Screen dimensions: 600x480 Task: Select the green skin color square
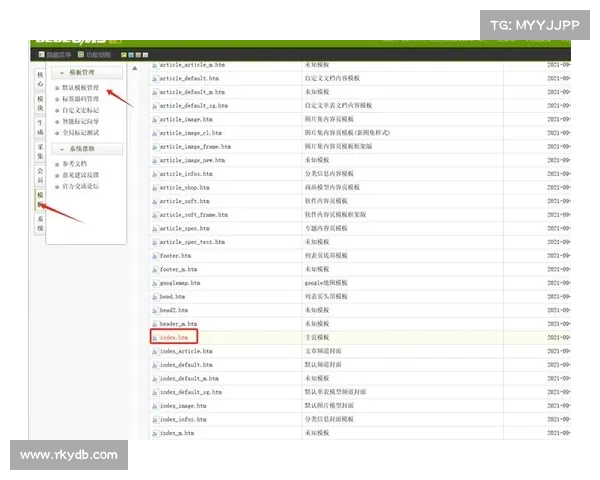124,55
